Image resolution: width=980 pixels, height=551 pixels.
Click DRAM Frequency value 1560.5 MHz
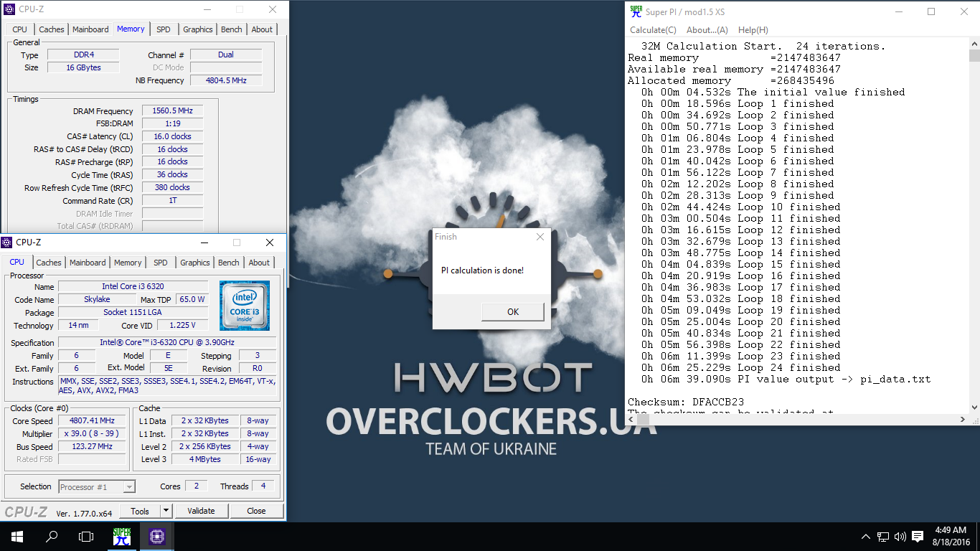[x=172, y=111]
